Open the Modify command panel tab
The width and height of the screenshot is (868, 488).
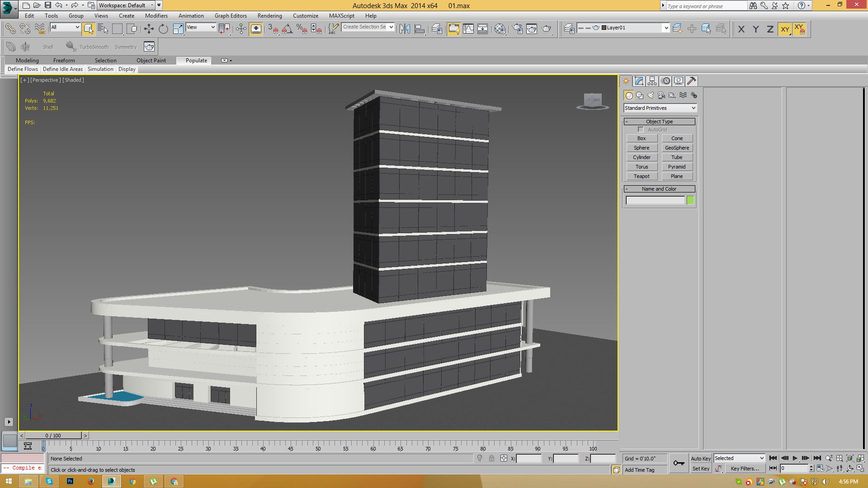pyautogui.click(x=639, y=81)
